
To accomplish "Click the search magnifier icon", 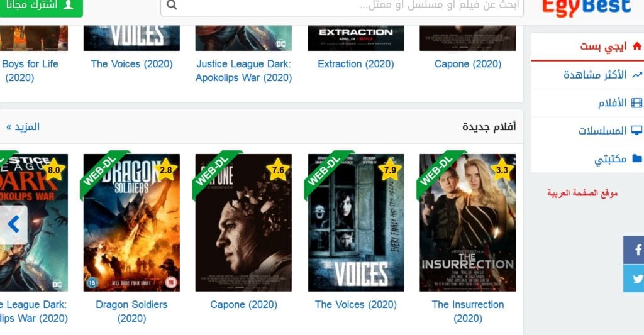I will [x=172, y=5].
